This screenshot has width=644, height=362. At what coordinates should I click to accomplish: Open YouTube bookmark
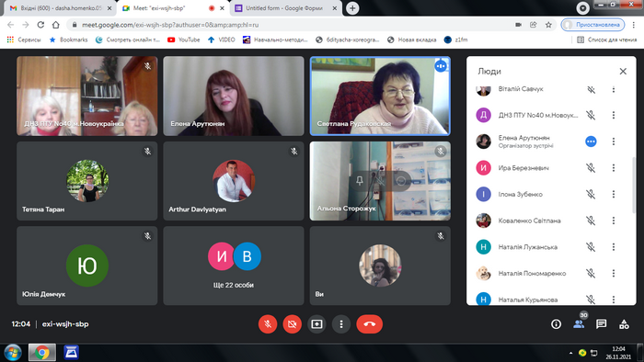(x=184, y=40)
